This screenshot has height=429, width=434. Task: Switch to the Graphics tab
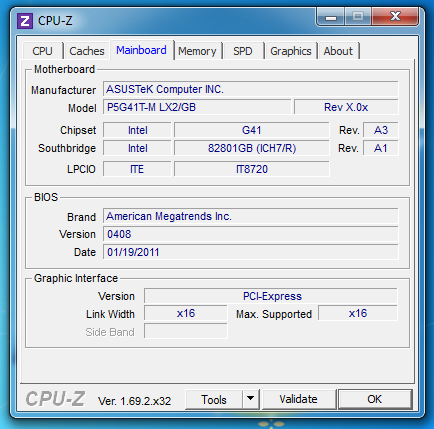click(291, 51)
